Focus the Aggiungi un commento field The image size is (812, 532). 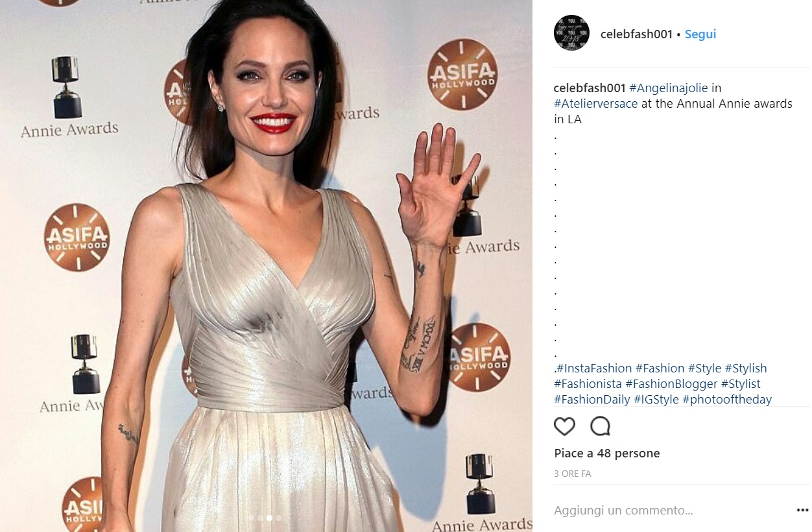[x=671, y=511]
